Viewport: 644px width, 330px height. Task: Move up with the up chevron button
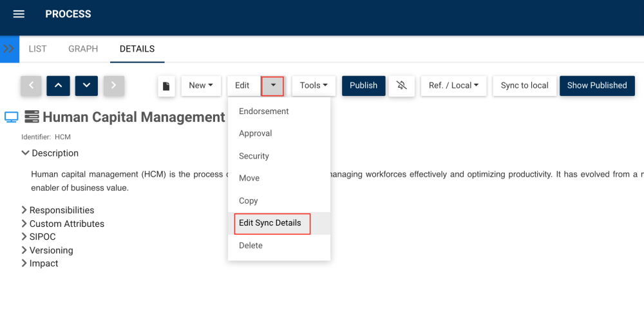[x=58, y=86]
